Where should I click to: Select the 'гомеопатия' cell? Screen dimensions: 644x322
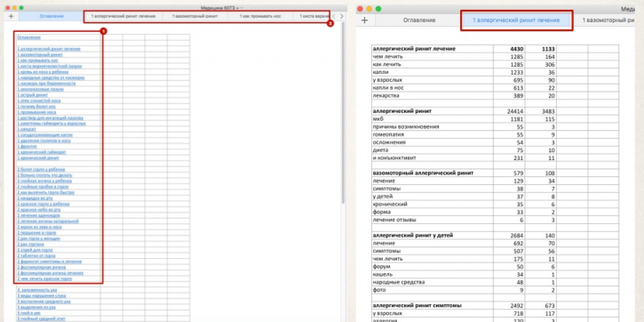click(432, 134)
